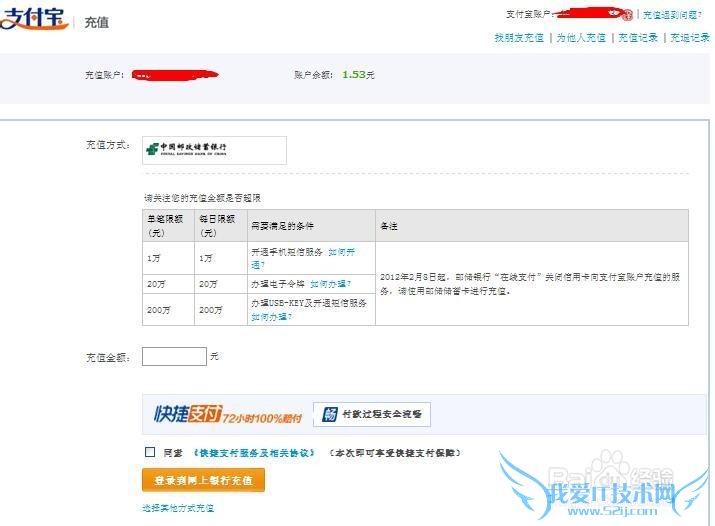Open 快捷支付服务及相关协议 link

[254, 453]
